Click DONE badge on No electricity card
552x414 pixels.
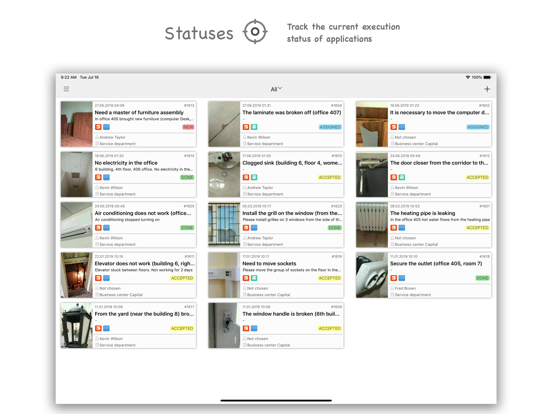187,177
